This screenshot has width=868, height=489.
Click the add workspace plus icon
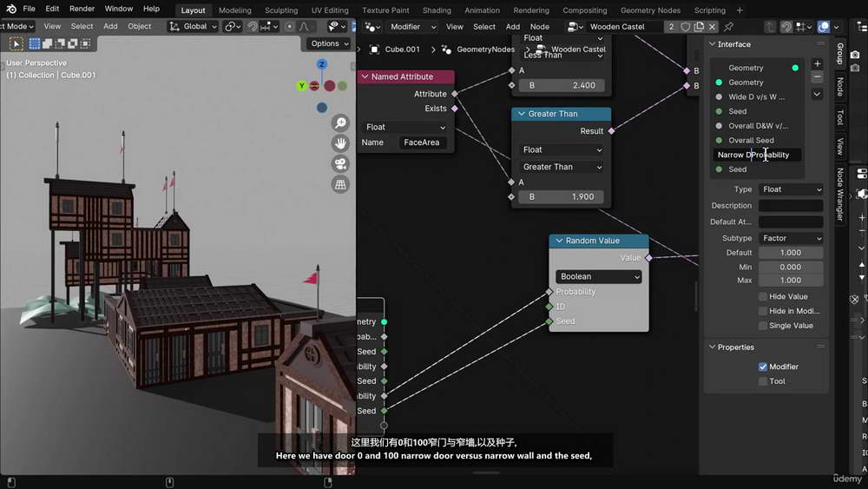pos(739,10)
